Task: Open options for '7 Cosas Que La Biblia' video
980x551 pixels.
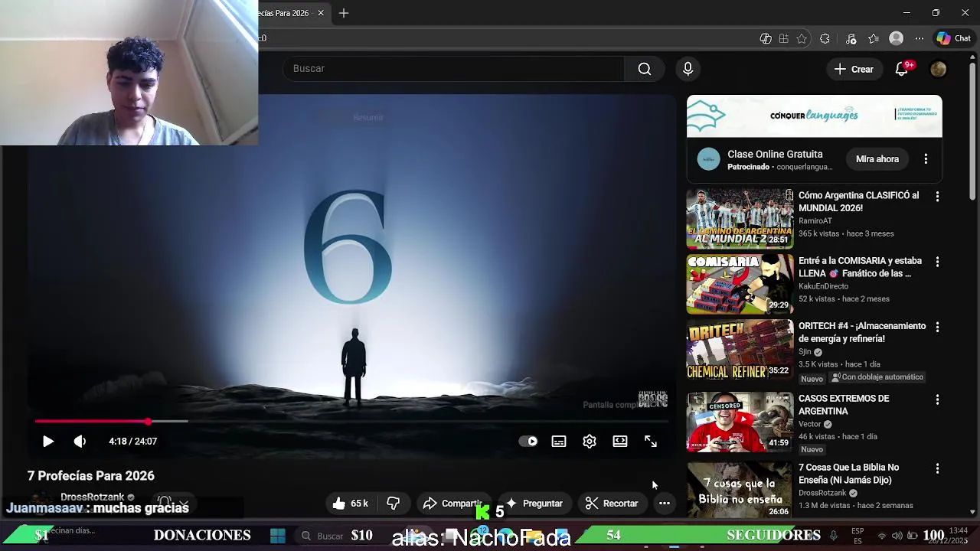Action: (x=937, y=468)
